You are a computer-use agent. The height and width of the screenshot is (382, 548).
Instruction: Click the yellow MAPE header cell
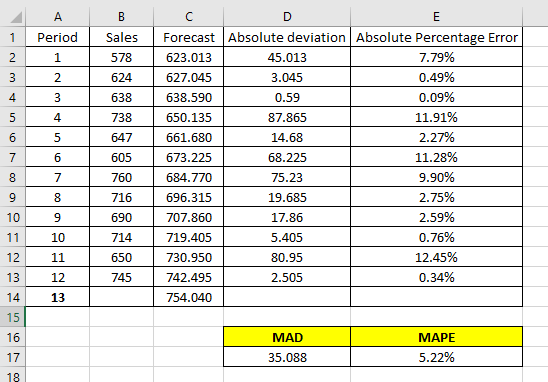[x=437, y=337]
